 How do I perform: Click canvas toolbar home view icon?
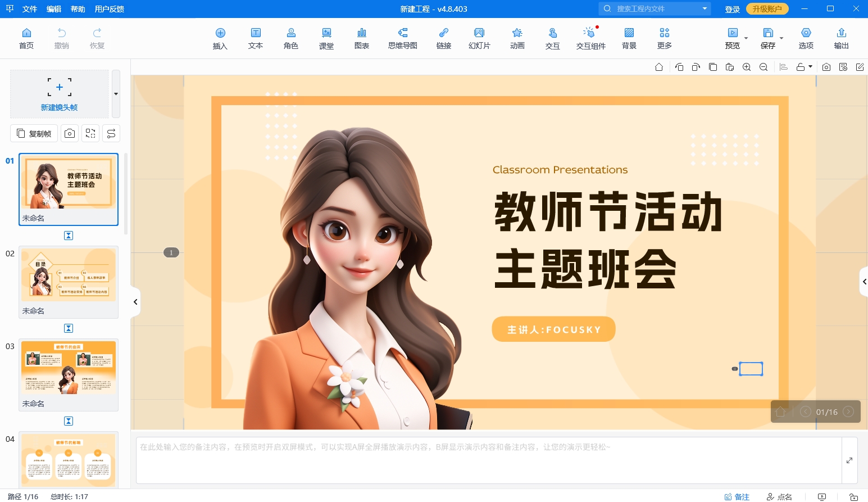pyautogui.click(x=659, y=67)
